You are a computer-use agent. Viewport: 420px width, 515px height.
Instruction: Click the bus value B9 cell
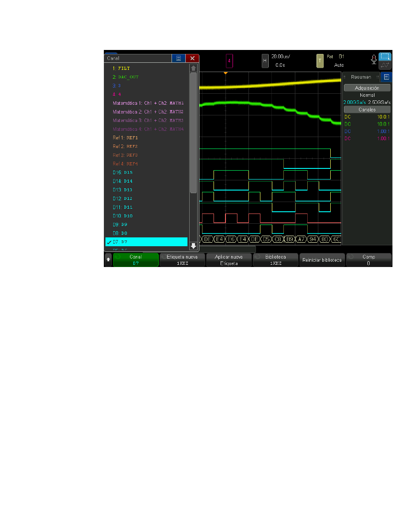(x=290, y=240)
